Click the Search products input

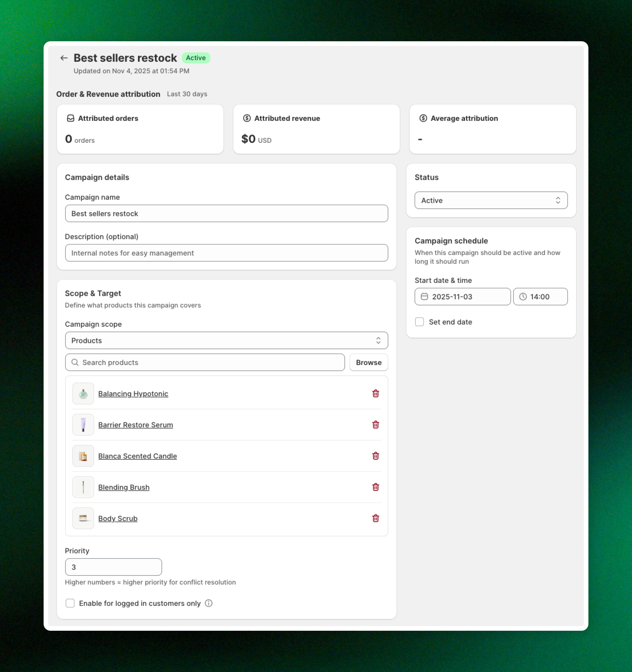click(x=205, y=362)
